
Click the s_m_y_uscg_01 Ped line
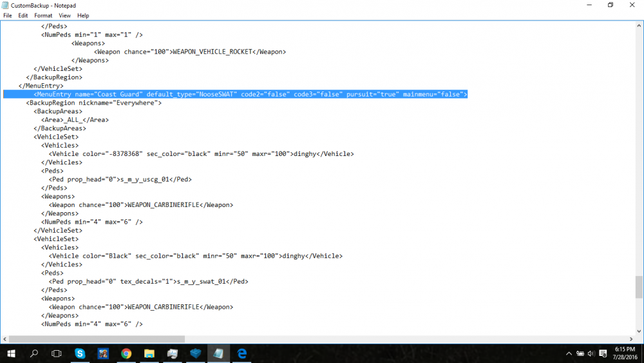point(120,179)
